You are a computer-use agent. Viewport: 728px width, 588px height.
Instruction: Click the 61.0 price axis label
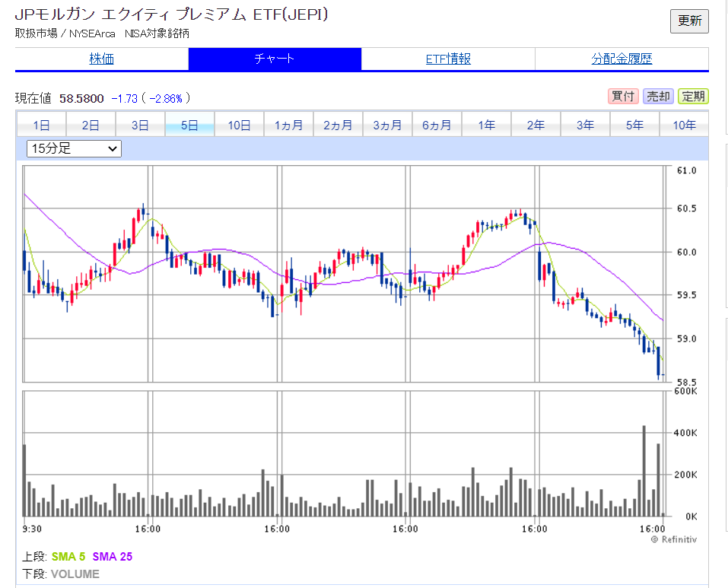687,170
